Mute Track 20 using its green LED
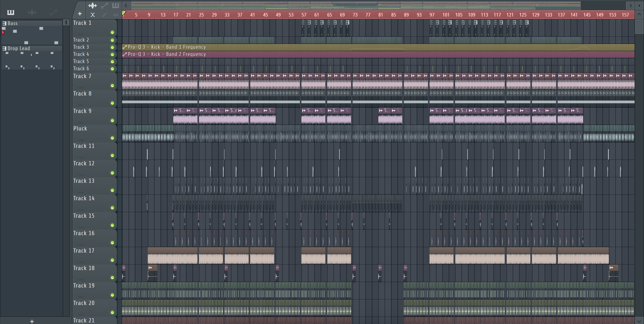This screenshot has height=324, width=644. coord(112,313)
